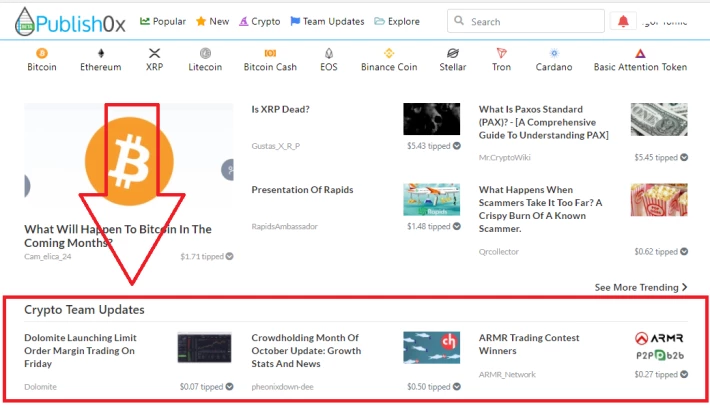Expand the $5.43 tipped dropdown arrow
Image resolution: width=710 pixels, height=408 pixels.
coord(457,146)
